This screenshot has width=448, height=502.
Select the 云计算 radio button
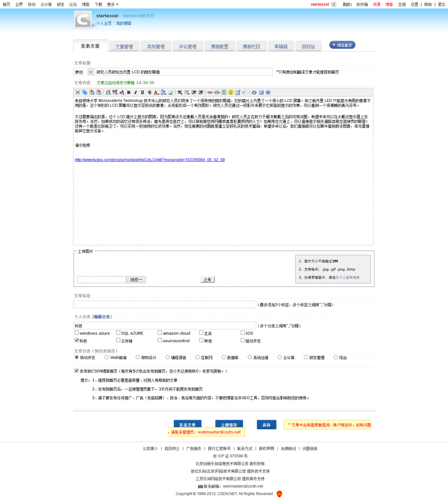[280, 357]
